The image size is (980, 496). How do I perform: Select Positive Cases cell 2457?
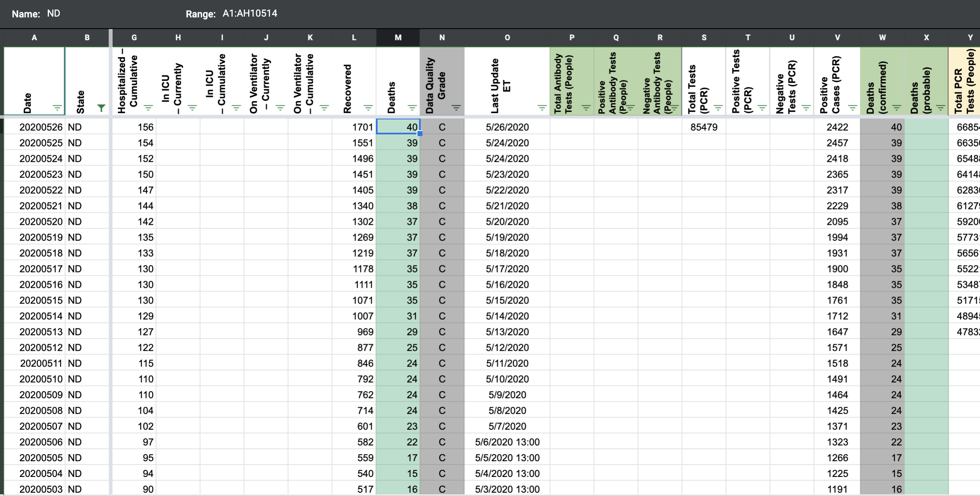(837, 143)
